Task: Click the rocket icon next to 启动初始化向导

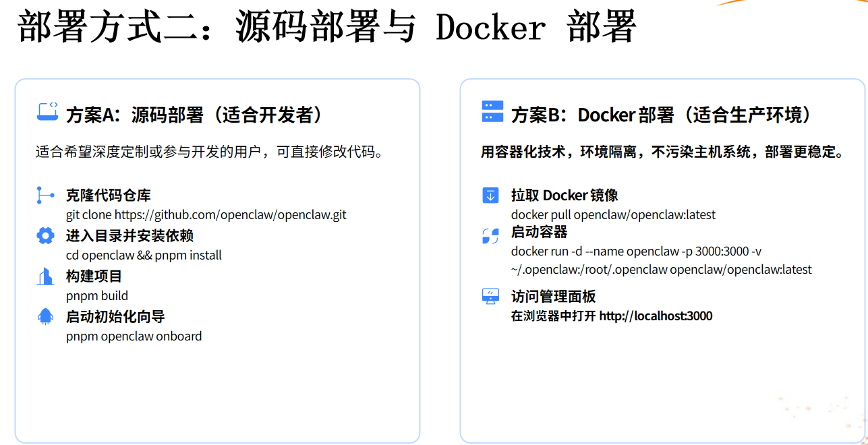Action: (45, 316)
